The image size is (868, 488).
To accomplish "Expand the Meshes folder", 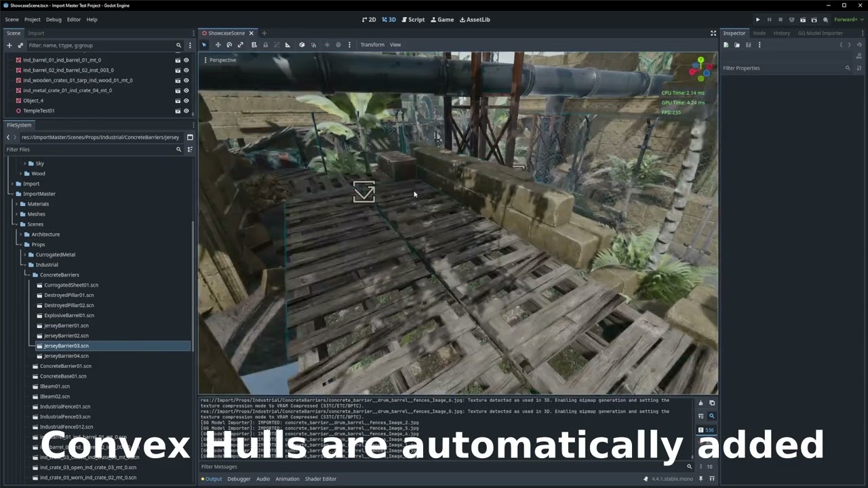I will (15, 213).
